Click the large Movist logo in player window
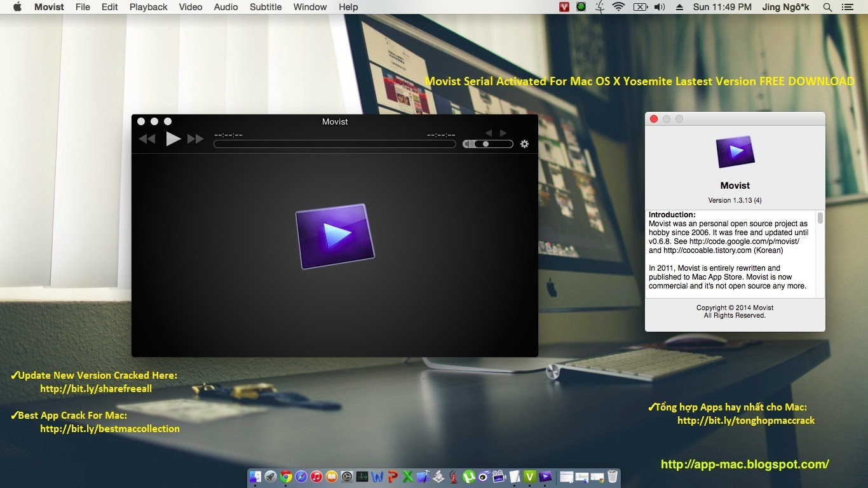 click(335, 236)
